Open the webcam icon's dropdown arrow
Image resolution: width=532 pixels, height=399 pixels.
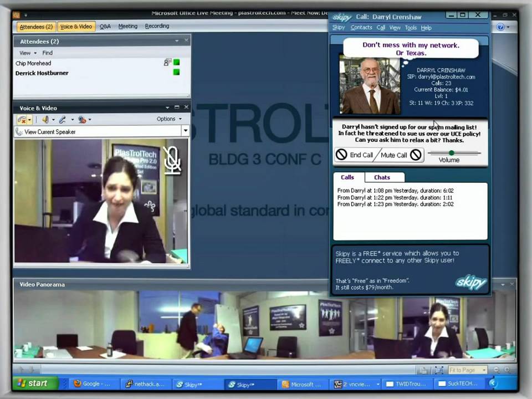pos(90,120)
